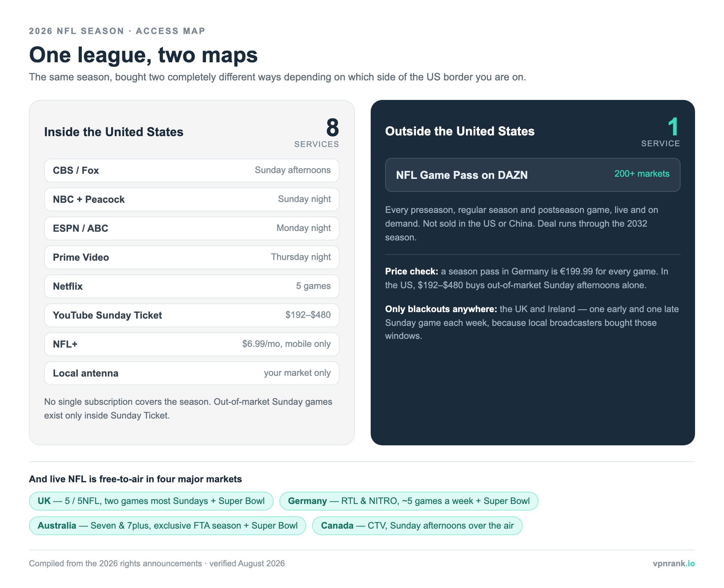Select the NBC + Peacock row
This screenshot has height=588, width=724.
[x=191, y=199]
